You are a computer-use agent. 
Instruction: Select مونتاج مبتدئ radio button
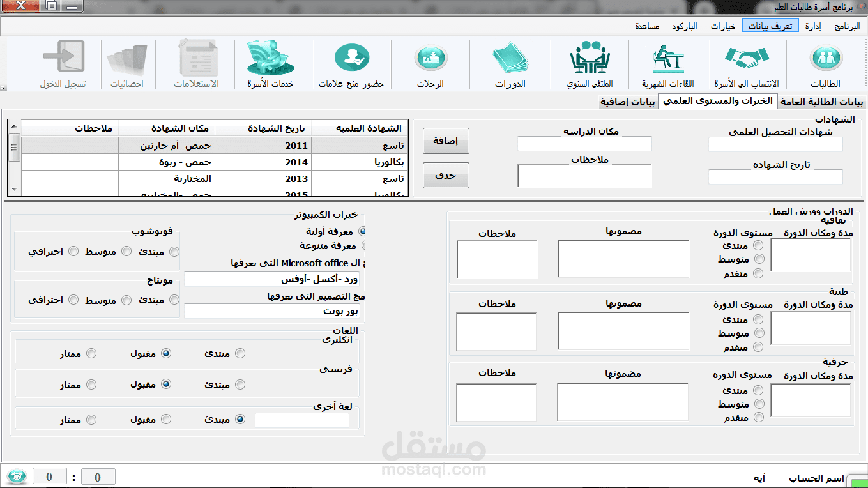pos(174,300)
